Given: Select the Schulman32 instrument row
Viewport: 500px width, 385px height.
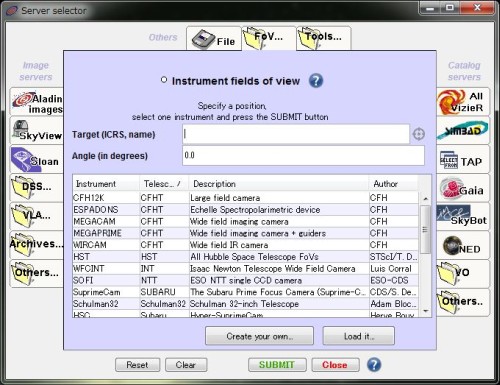Looking at the screenshot, I should [245, 304].
